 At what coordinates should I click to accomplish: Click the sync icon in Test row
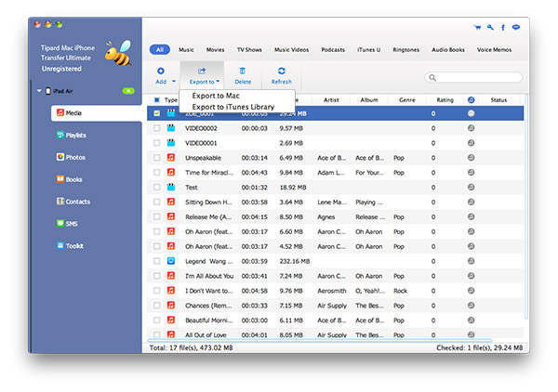point(471,187)
